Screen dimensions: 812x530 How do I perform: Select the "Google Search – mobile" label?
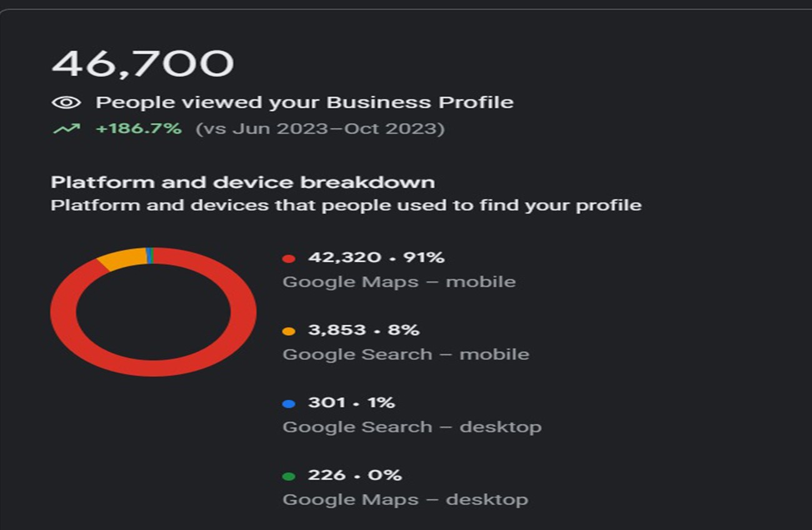coord(406,354)
